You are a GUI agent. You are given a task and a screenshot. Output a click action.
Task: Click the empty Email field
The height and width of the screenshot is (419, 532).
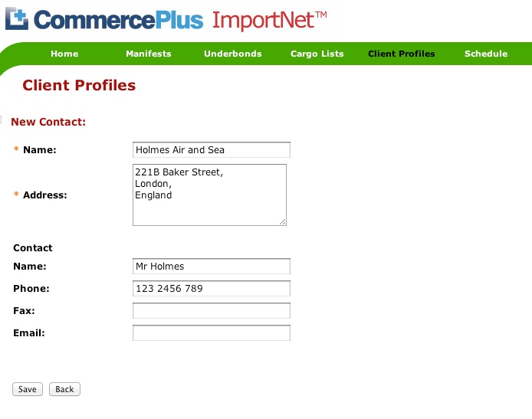pyautogui.click(x=212, y=333)
